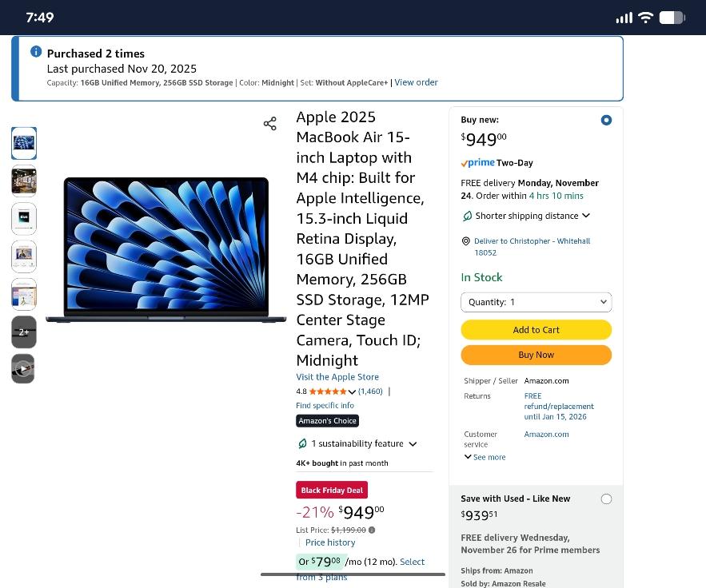Visit the Apple Store link

[x=337, y=377]
